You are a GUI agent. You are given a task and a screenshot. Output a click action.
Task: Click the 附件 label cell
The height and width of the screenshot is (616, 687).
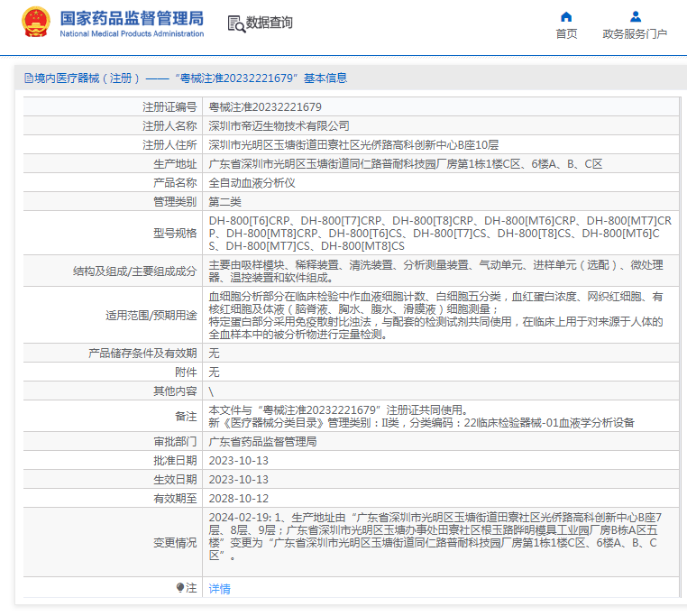(113, 372)
